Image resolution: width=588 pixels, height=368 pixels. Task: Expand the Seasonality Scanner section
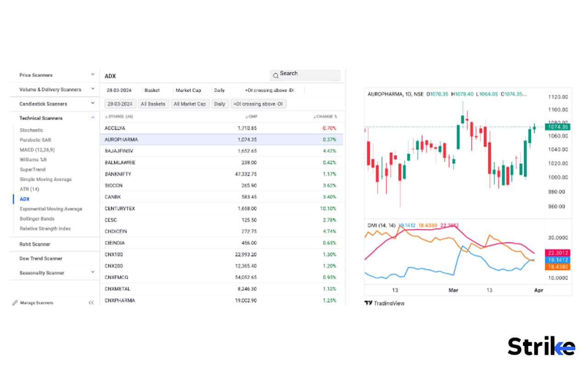coord(55,273)
